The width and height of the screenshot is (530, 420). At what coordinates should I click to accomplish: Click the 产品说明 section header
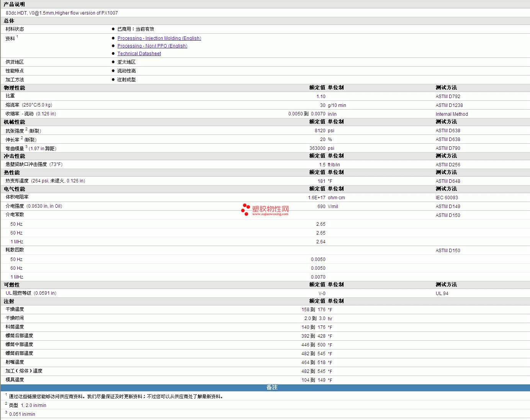click(x=14, y=4)
